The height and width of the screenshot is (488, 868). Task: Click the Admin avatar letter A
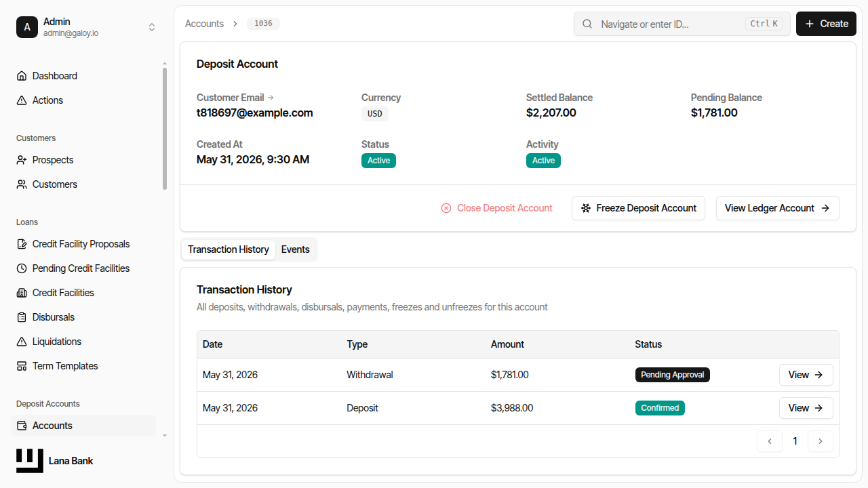(x=27, y=27)
